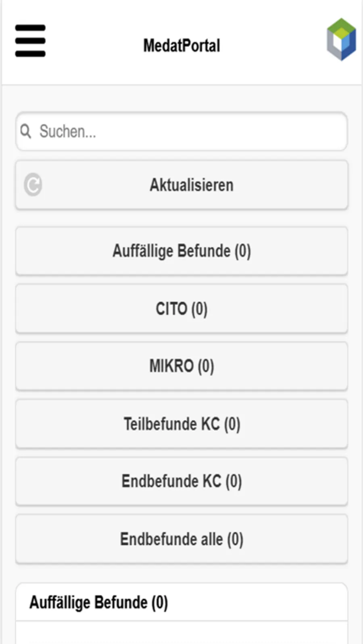Click the circular refresh arrow icon
Screen dimensions: 363x644
tap(33, 185)
